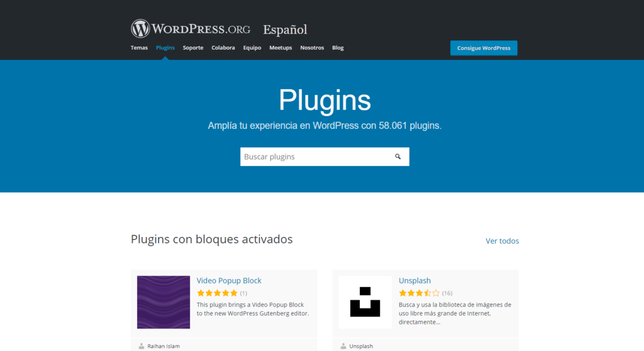Screen dimensions: 644x351
Task: Select the Plugins navigation item
Action: 165,48
